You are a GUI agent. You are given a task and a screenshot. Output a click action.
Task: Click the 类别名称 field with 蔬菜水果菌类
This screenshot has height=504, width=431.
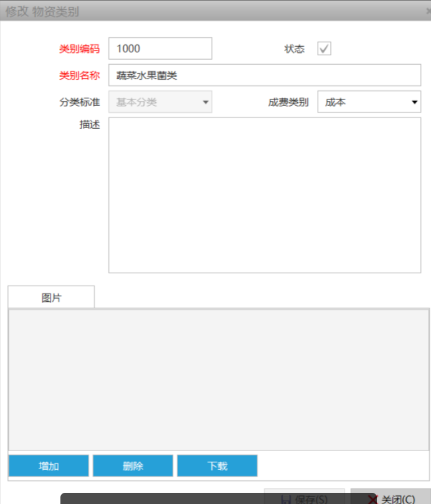tap(264, 75)
